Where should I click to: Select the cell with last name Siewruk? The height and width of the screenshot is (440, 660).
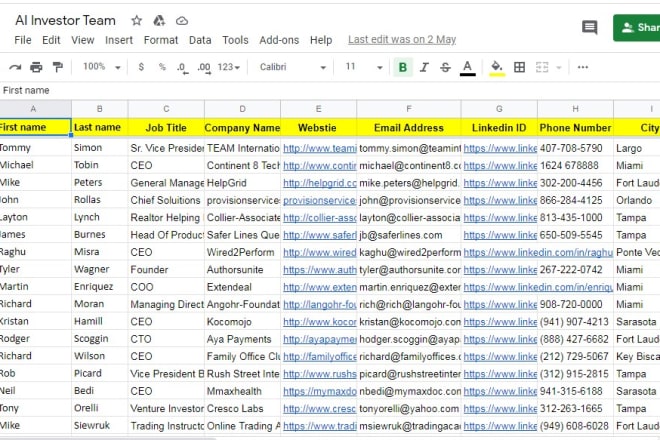100,426
